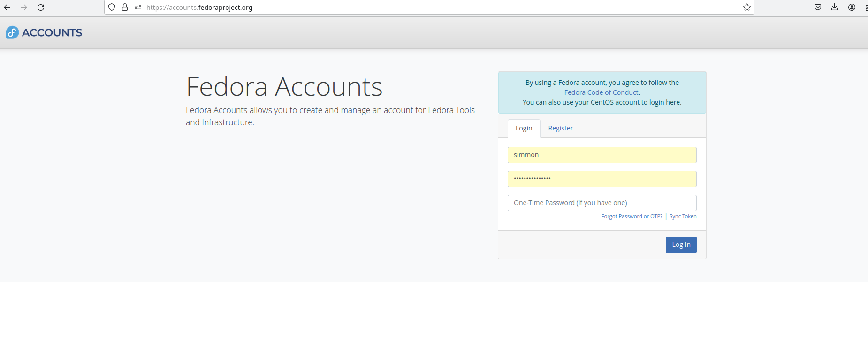Focus the username field containing simmon
The height and width of the screenshot is (352, 868).
[602, 155]
